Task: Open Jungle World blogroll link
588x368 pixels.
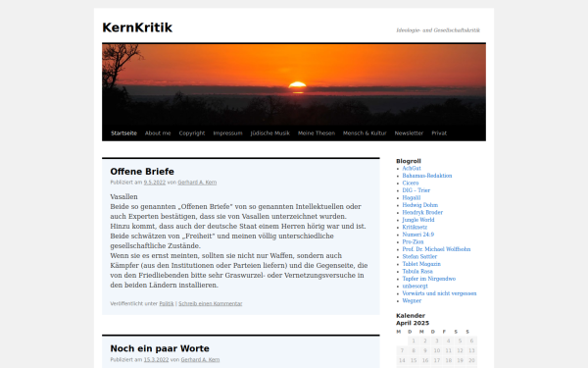Action: click(x=418, y=220)
